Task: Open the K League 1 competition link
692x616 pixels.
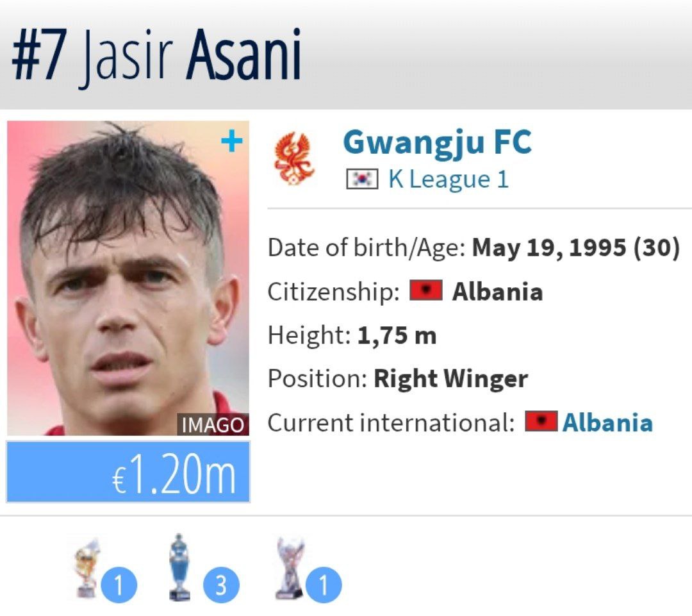Action: pyautogui.click(x=448, y=179)
